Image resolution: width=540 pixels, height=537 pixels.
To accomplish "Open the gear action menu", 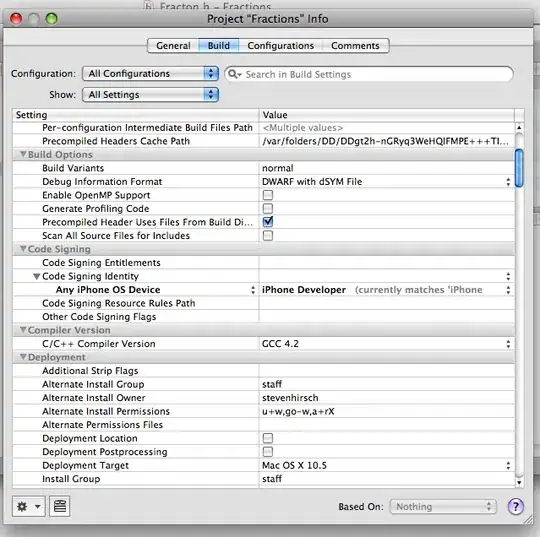I will pos(29,506).
